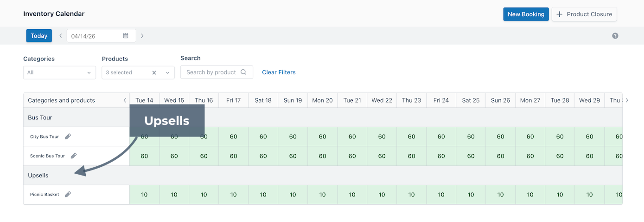The height and width of the screenshot is (222, 644).
Task: Open Picnic Basket availability for Tue 14
Action: coord(144,195)
